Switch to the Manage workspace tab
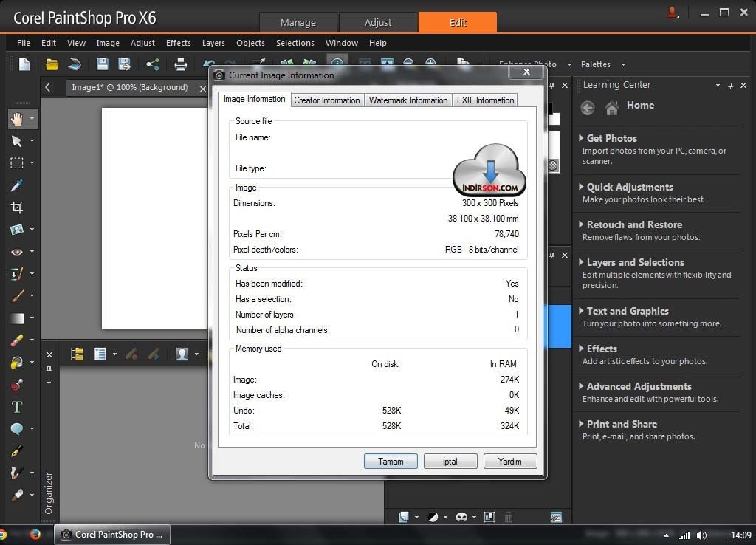 298,23
